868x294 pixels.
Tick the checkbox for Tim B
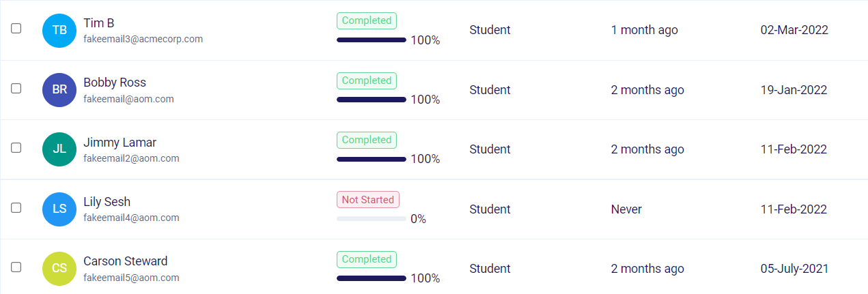point(16,29)
